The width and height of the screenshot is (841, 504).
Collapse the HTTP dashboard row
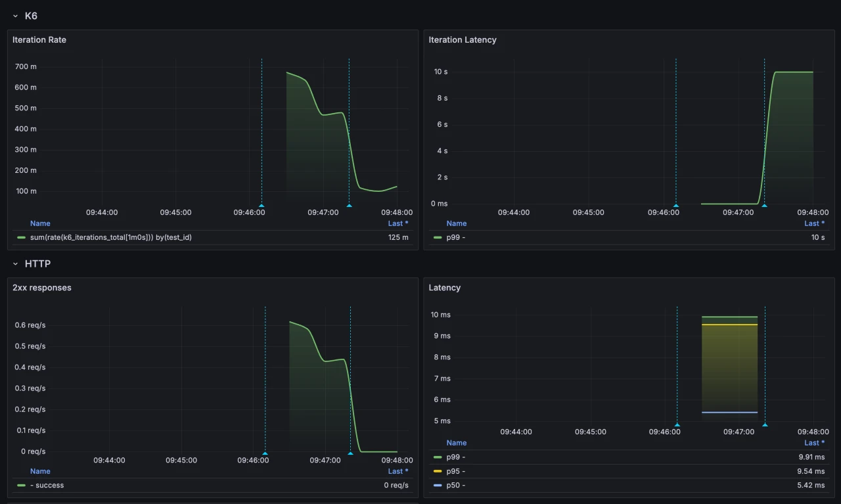37,263
